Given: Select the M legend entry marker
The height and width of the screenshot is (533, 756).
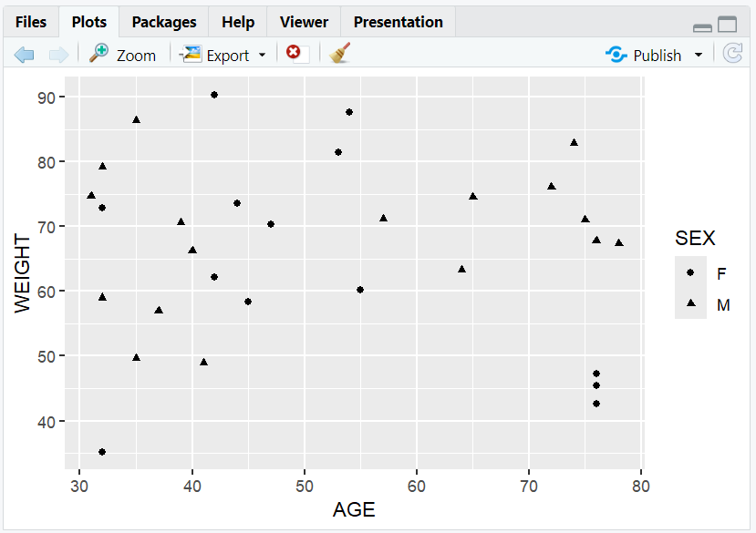Looking at the screenshot, I should 690,304.
